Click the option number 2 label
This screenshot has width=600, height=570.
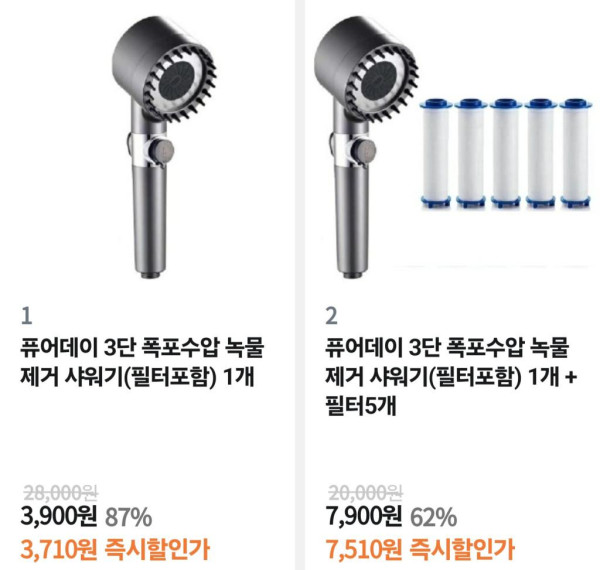[331, 316]
